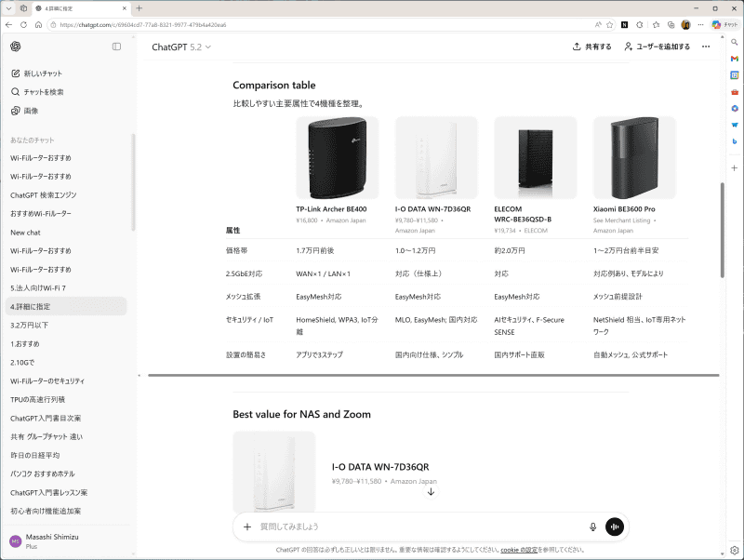Open the TP-Link Archer BE400 product title
Screen dimensions: 744x560
pos(331,209)
